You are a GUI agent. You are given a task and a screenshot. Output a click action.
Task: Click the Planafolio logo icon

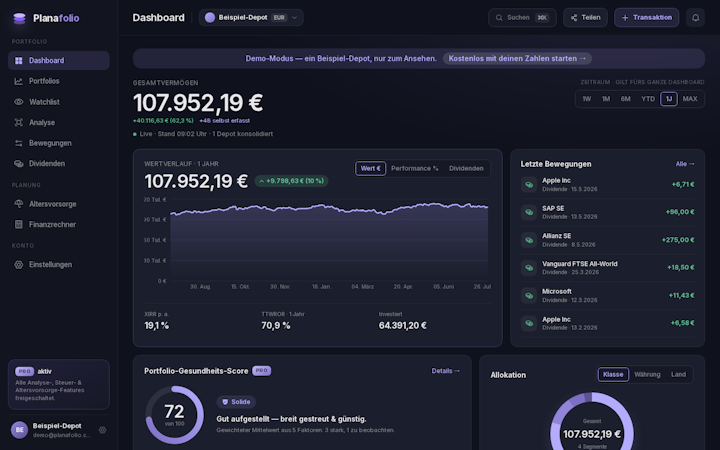[x=19, y=18]
